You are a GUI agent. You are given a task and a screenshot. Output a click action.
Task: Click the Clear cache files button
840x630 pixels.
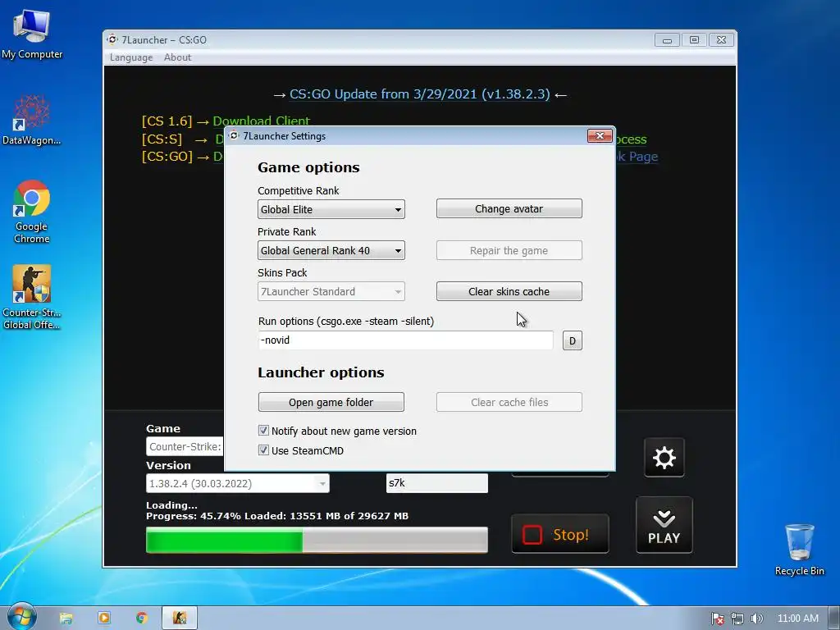click(509, 402)
